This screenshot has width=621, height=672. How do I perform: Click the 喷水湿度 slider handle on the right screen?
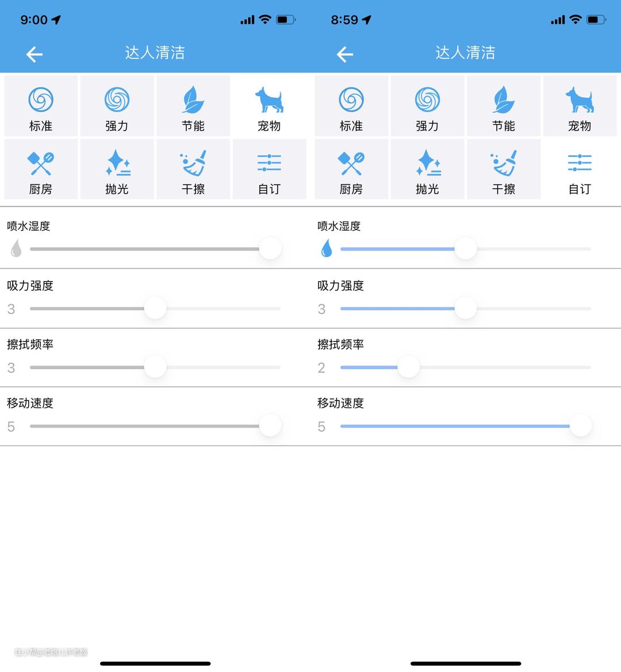tap(466, 249)
